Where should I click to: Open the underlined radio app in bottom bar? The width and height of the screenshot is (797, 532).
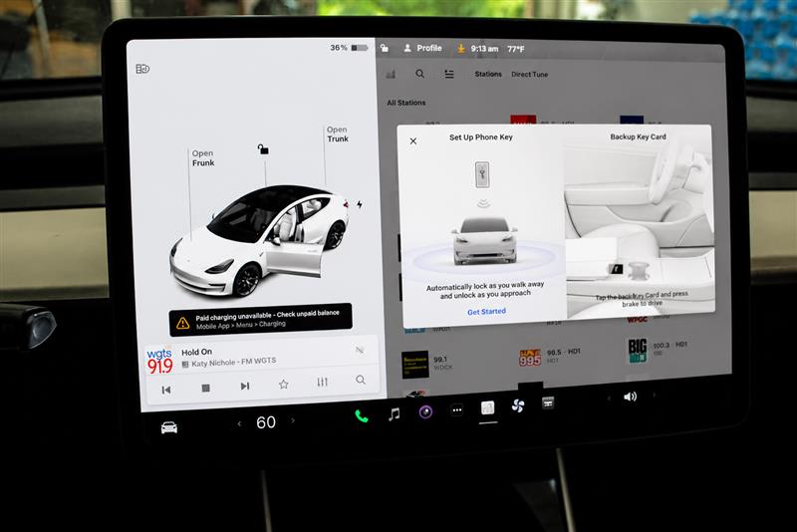tap(488, 407)
